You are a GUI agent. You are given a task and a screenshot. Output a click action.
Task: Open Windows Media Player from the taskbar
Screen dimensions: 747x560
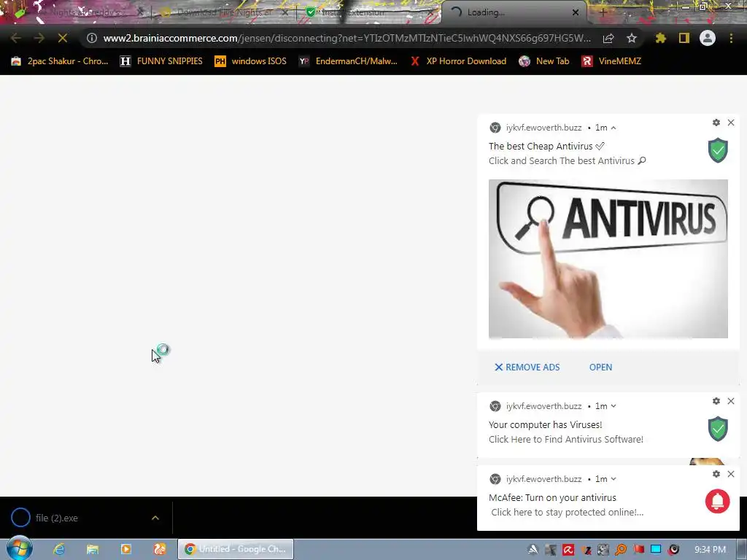point(125,549)
